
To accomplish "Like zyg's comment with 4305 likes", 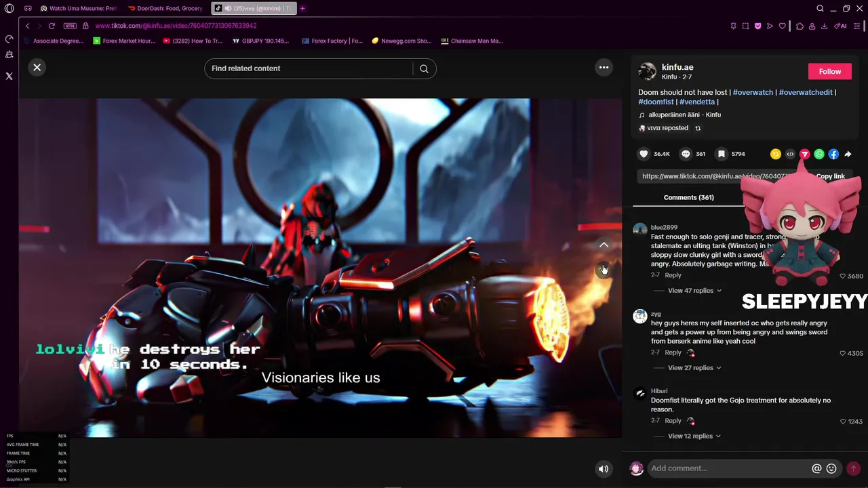I will (x=843, y=353).
